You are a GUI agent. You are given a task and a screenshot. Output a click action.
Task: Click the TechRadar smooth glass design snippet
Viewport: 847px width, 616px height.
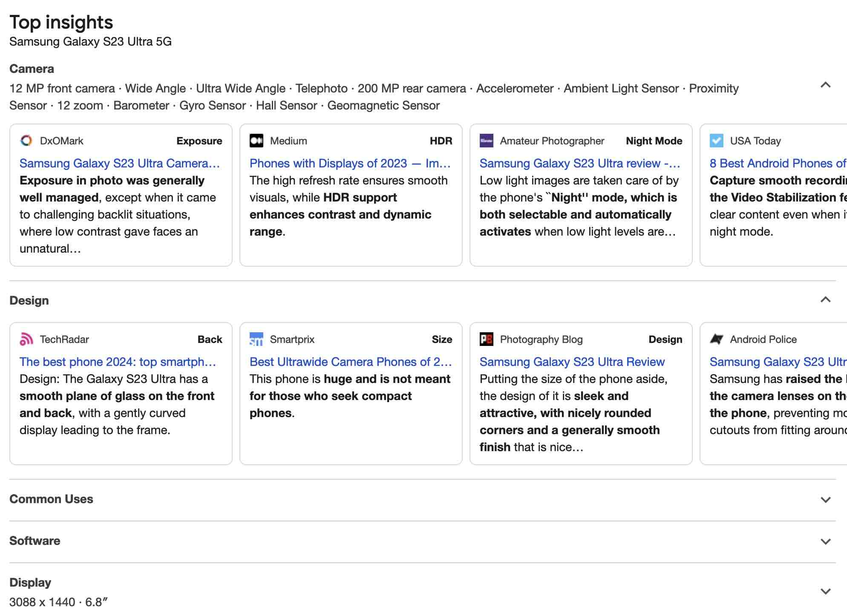tap(117, 404)
